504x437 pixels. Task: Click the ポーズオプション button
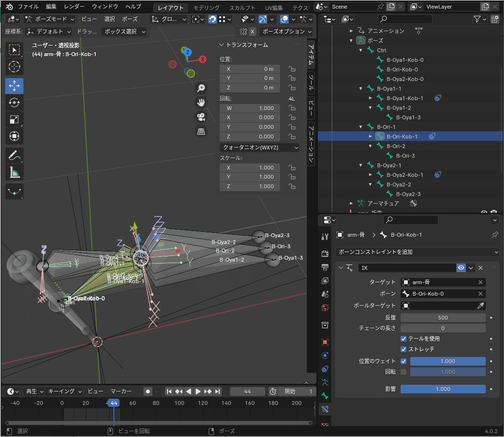(x=286, y=32)
